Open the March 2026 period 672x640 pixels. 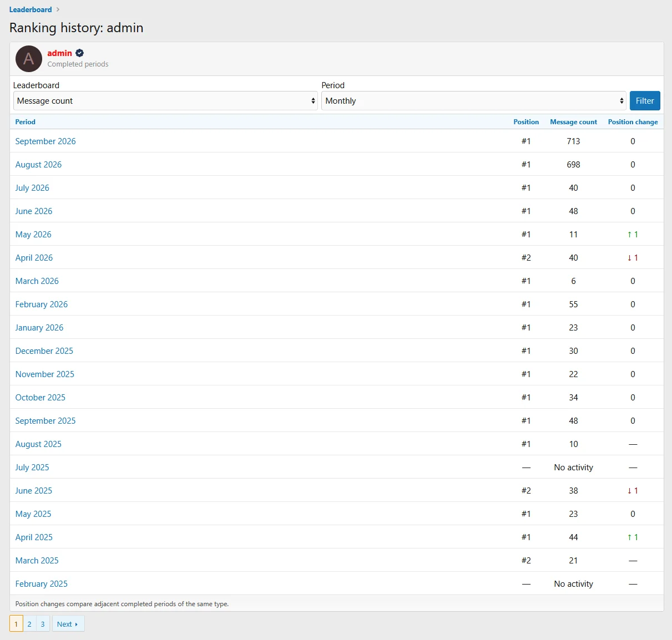point(37,281)
